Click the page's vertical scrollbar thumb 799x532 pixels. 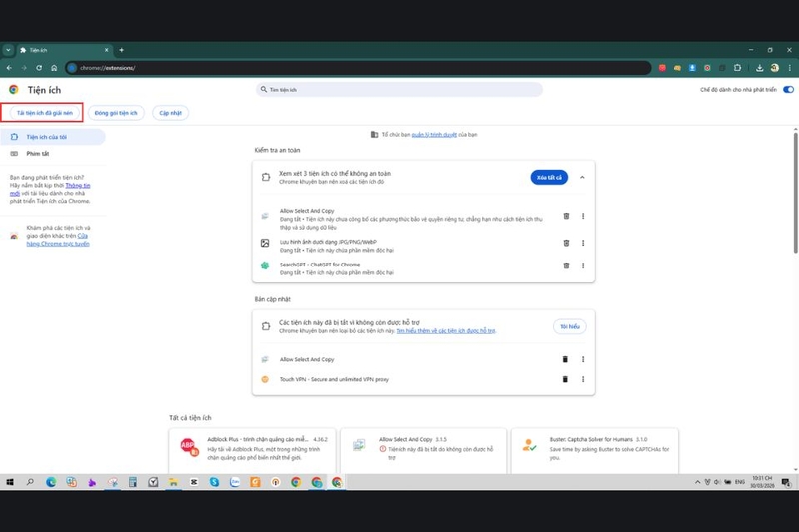point(795,191)
